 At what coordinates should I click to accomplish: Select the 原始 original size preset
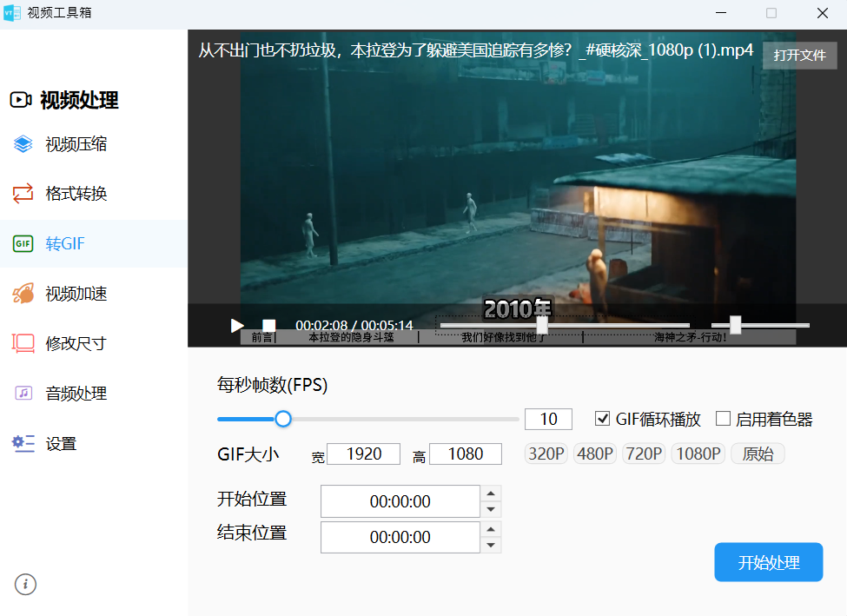click(x=758, y=454)
